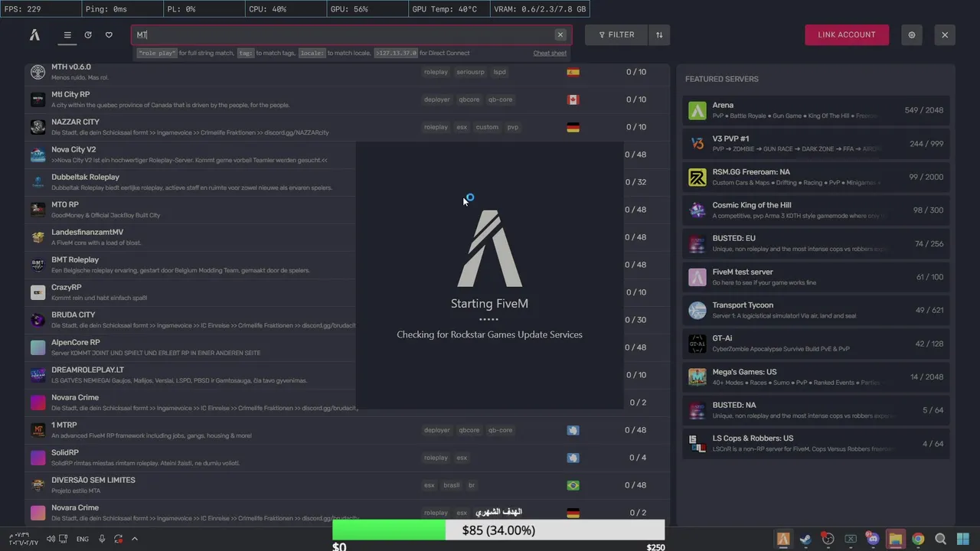Open featured server RSM.GG Freeroam: NA

[816, 177]
